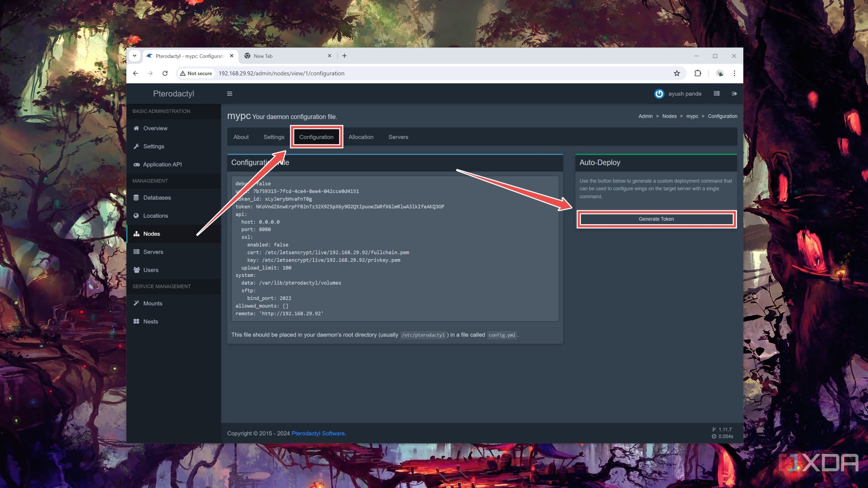Screen dimensions: 868x488
Task: Open Users management page
Action: click(150, 270)
